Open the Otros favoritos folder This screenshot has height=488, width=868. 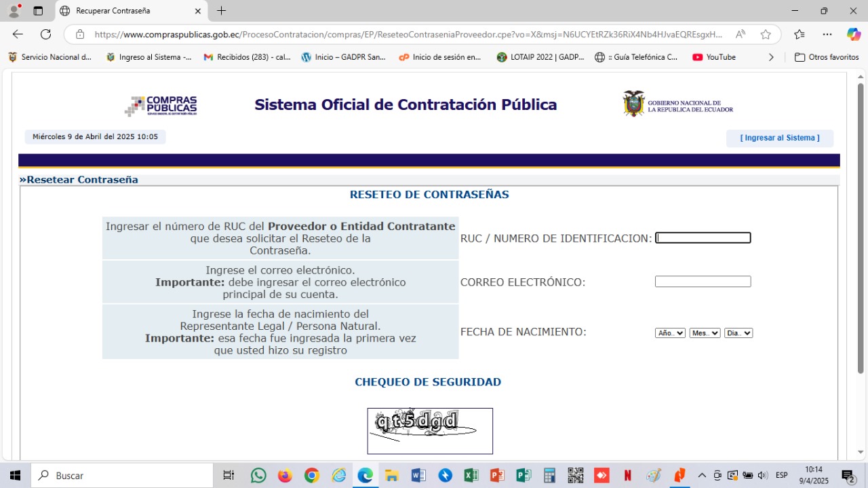tap(827, 57)
